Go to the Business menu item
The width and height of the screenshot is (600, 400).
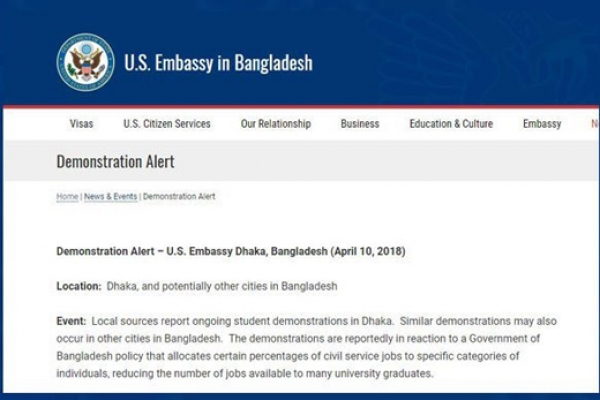coord(360,124)
